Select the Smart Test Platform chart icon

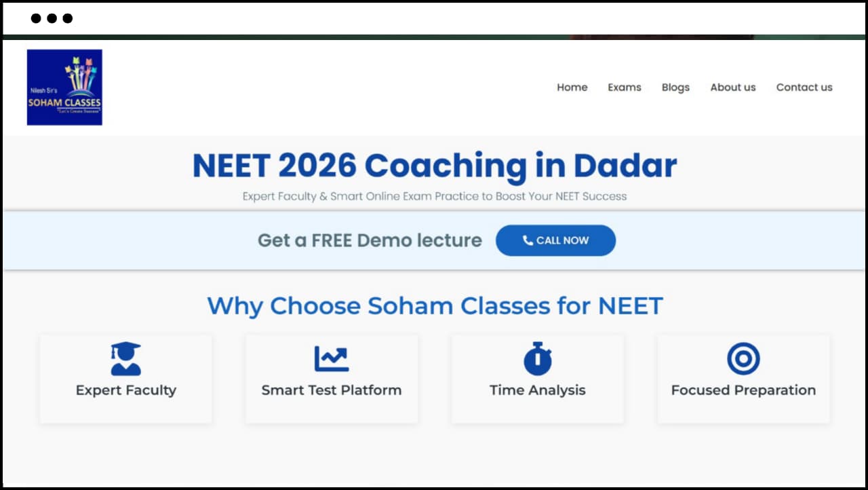(332, 358)
